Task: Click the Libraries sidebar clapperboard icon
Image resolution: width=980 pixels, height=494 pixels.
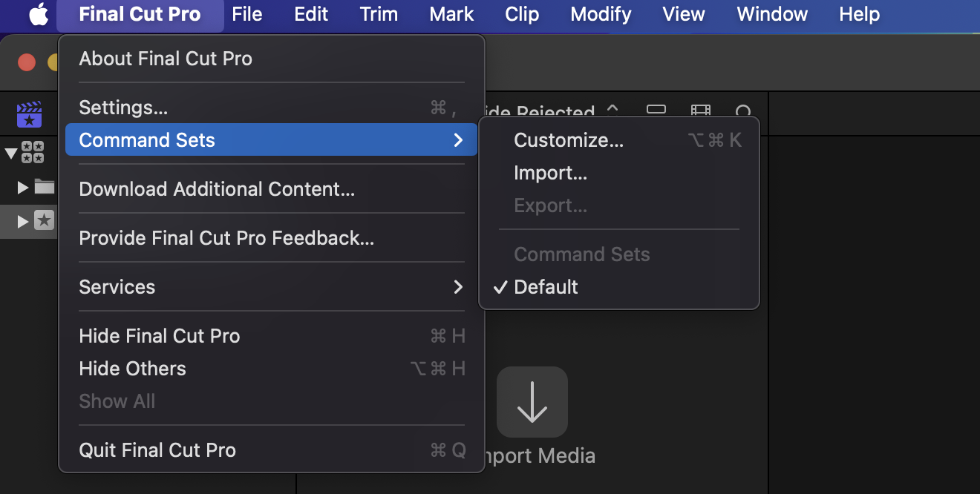Action: click(30, 115)
